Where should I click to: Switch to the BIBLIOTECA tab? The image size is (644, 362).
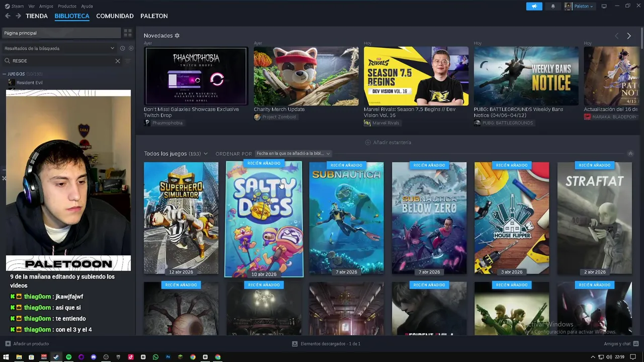pos(72,16)
